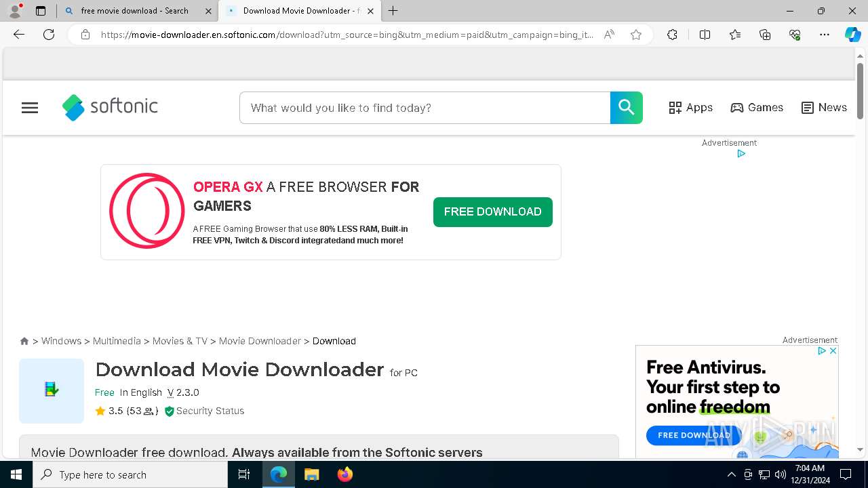Open Split screen view
The height and width of the screenshot is (488, 868).
pyautogui.click(x=705, y=35)
